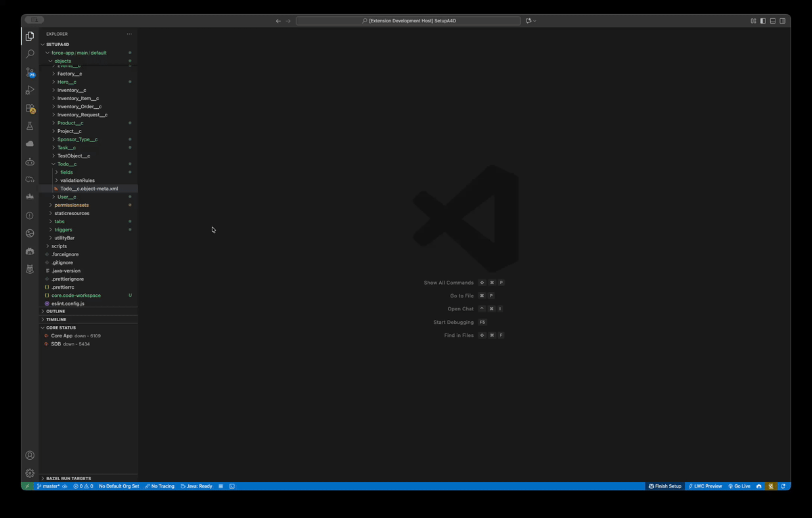The height and width of the screenshot is (518, 812).
Task: Click Go Live in status bar
Action: point(739,486)
